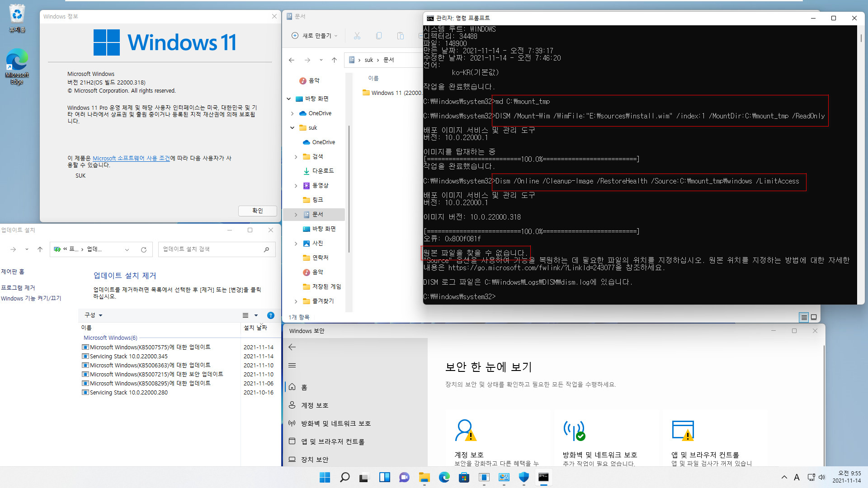Open 방화벽 및 네트워크 보호 card icon
Screen dimensions: 868x488
tap(574, 430)
